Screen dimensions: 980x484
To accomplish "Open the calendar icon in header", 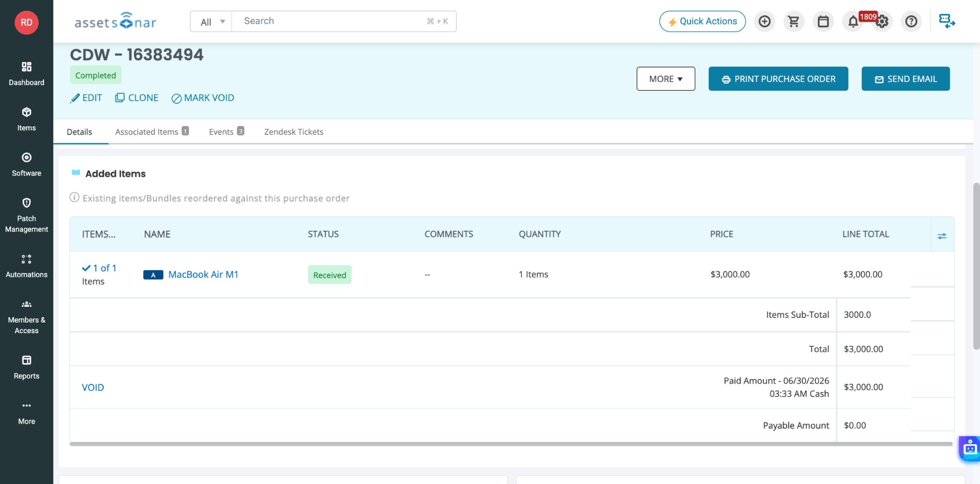I will point(823,22).
